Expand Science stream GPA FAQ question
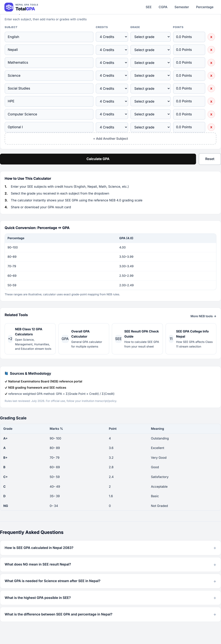The width and height of the screenshot is (221, 644). click(x=110, y=581)
